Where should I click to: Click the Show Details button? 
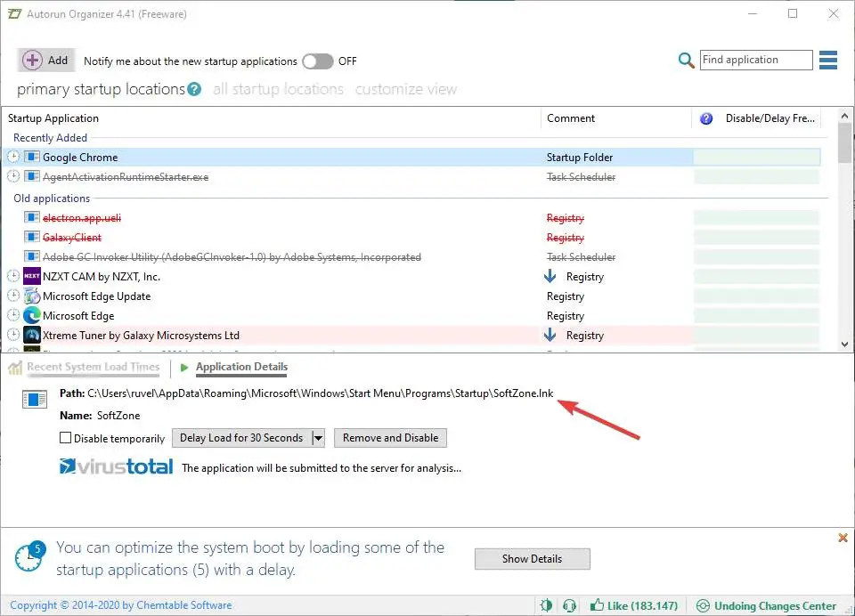533,559
